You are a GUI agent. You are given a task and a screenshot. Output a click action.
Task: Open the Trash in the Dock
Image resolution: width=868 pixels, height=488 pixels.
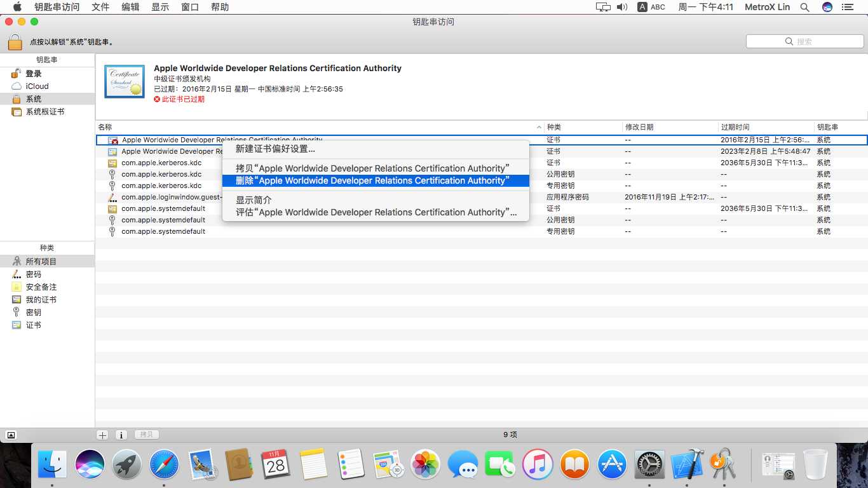tap(815, 464)
